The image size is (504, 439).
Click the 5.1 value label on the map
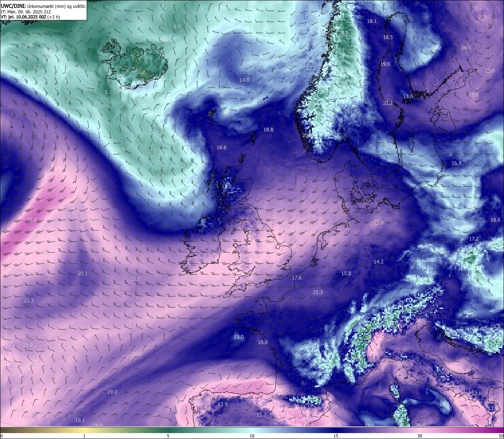[x=108, y=93]
